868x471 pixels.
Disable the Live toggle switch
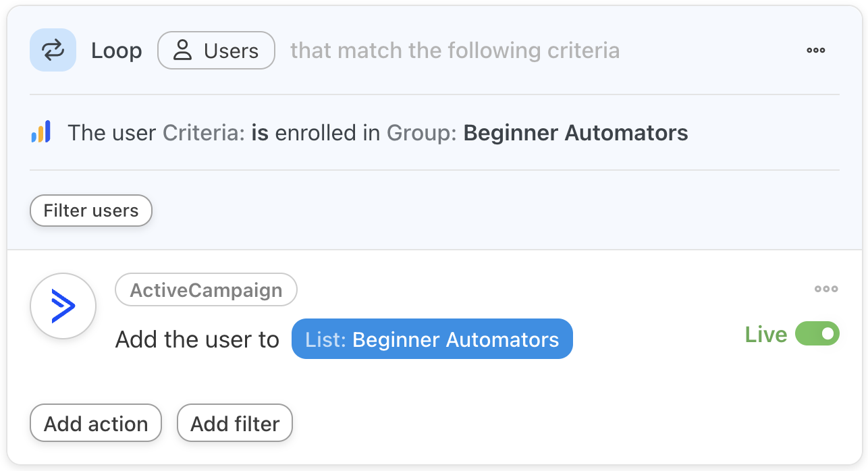(817, 334)
